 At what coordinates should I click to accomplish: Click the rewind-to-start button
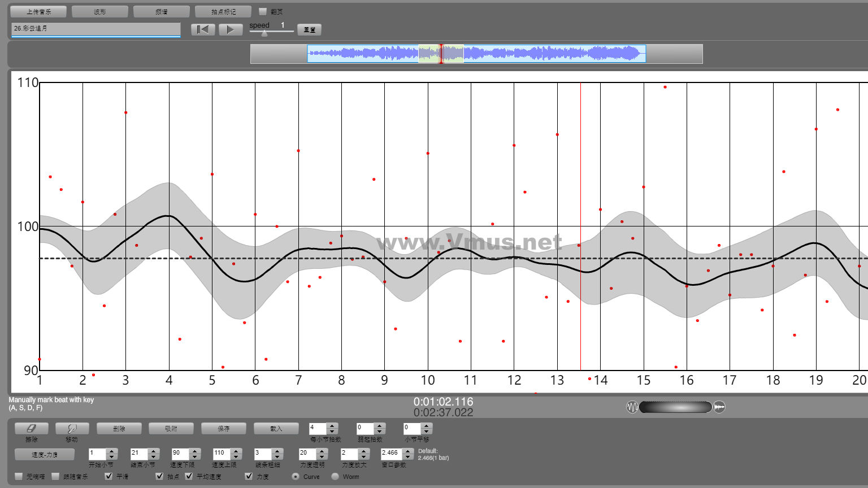coord(203,29)
